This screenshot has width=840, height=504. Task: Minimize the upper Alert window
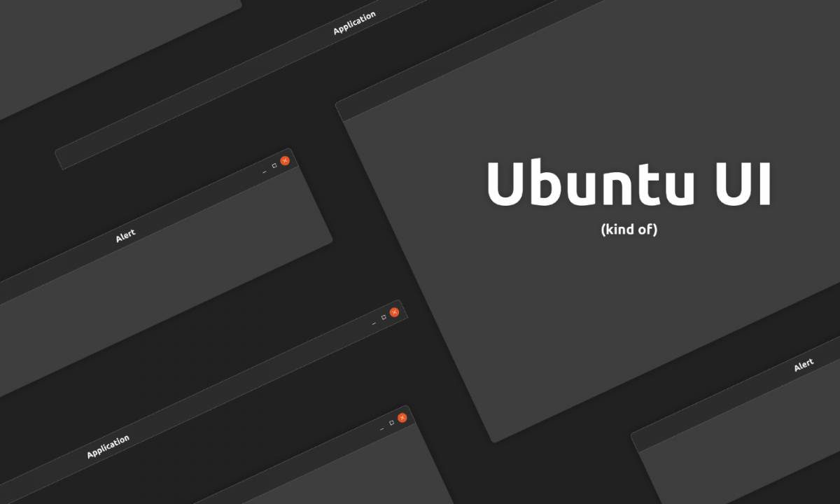(265, 171)
